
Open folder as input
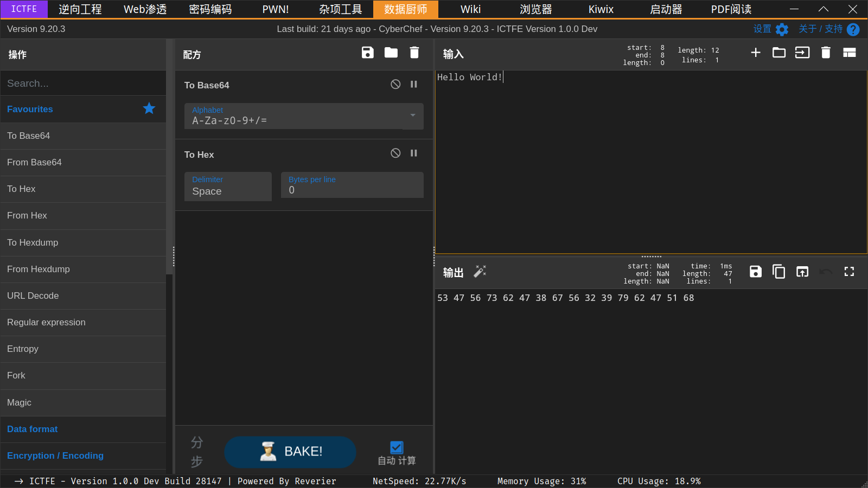click(779, 53)
